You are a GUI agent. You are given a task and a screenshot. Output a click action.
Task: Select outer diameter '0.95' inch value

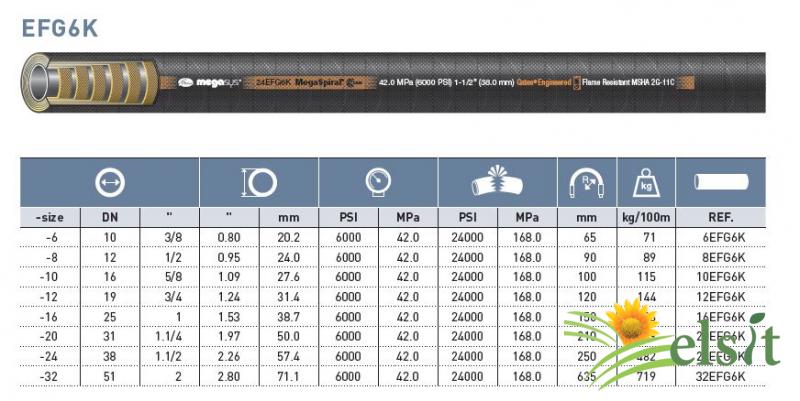point(229,257)
